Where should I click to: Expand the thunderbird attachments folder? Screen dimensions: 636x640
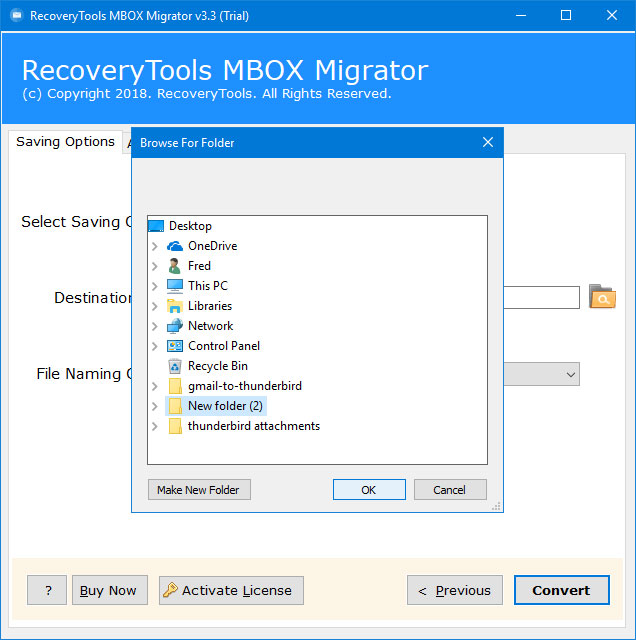click(x=154, y=426)
